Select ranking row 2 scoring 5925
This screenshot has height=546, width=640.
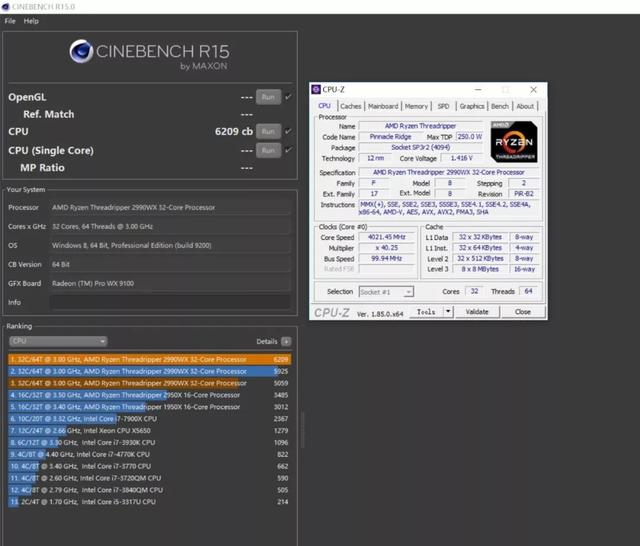[149, 371]
